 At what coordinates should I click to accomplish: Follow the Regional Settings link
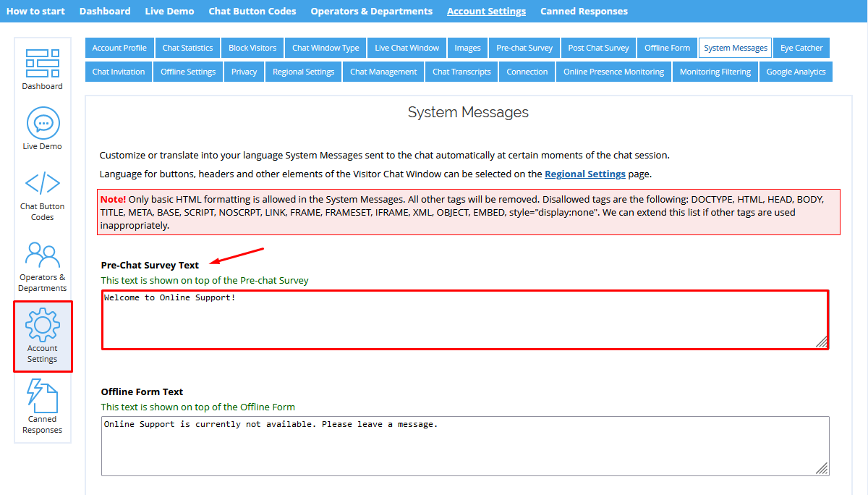(584, 174)
